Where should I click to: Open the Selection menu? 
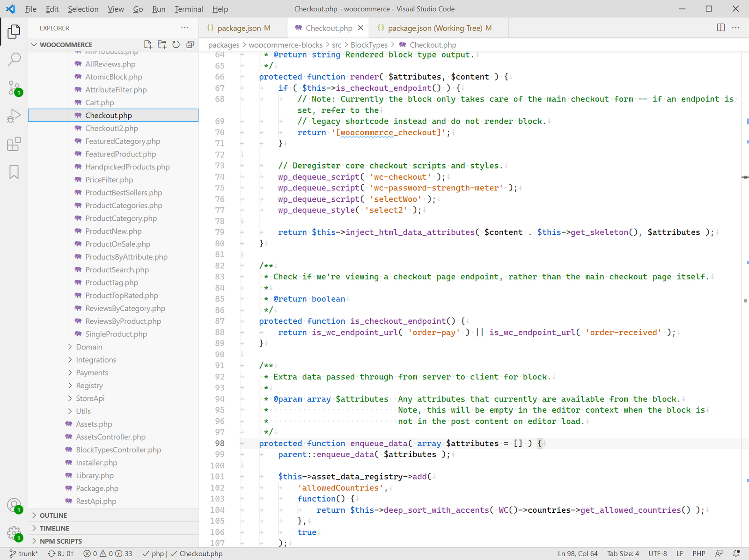point(83,9)
